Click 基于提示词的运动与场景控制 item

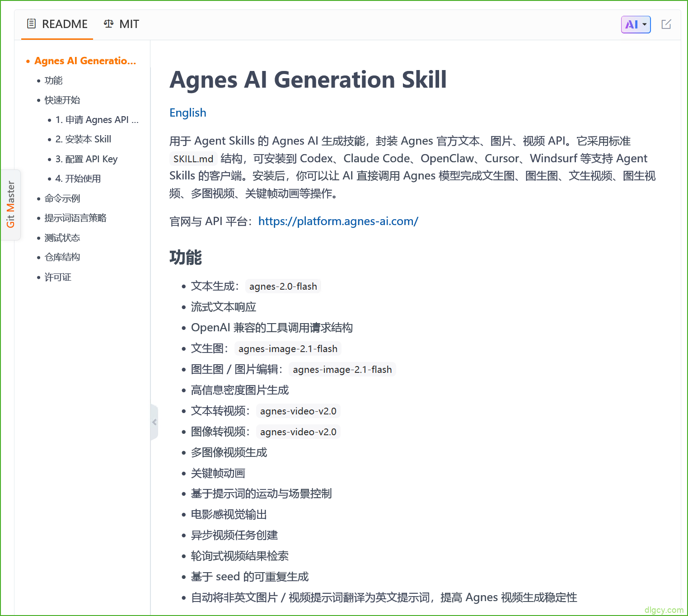(x=262, y=494)
